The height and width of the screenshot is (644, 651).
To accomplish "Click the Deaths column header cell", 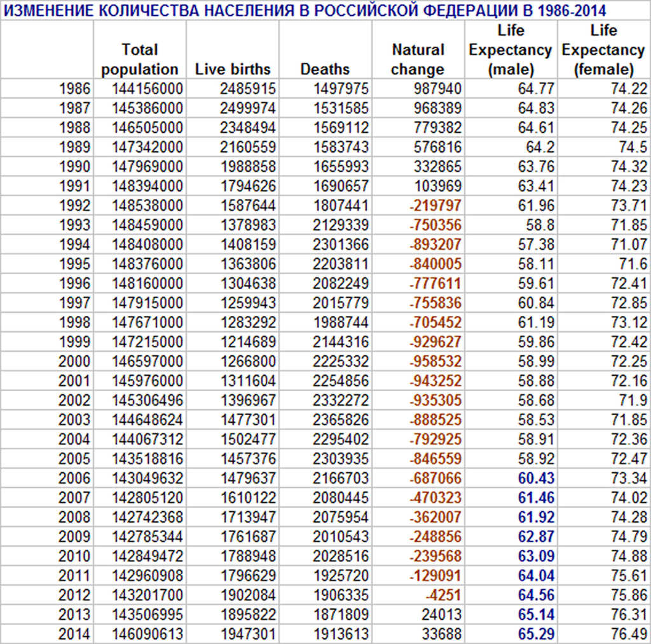I will click(x=325, y=69).
